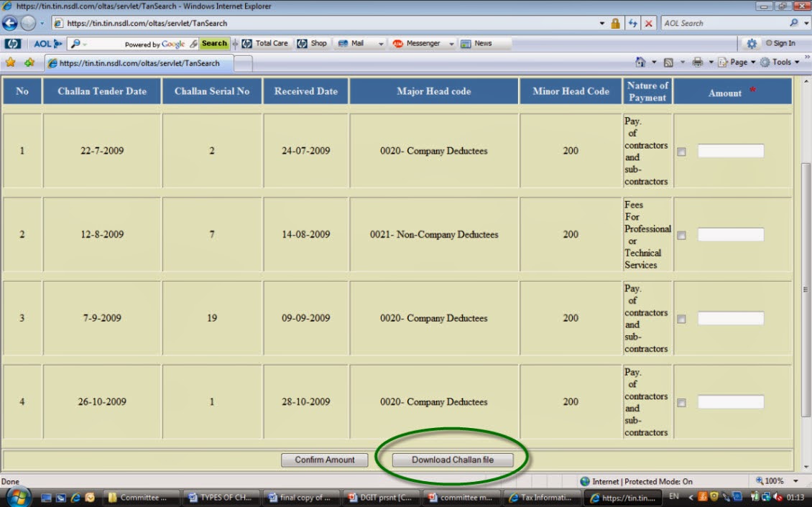Click the amount field for row 3
This screenshot has height=507, width=812.
(731, 318)
